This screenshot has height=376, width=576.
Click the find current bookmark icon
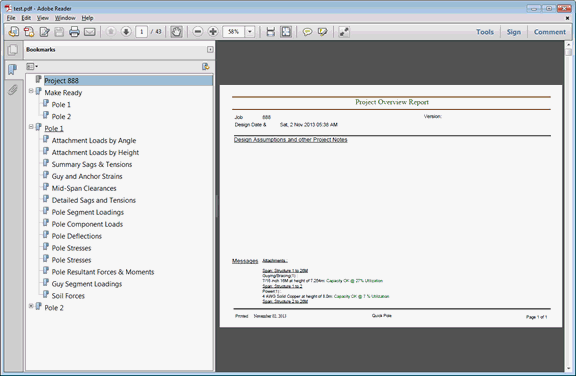[x=206, y=66]
